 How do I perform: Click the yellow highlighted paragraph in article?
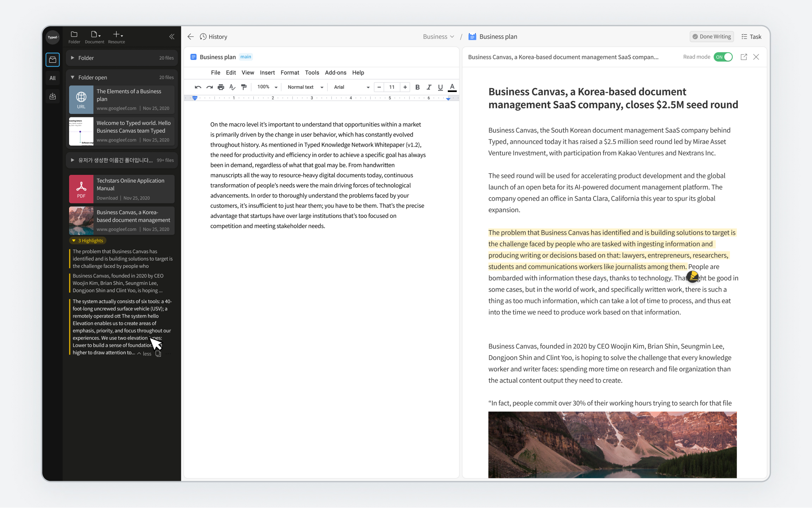(612, 250)
